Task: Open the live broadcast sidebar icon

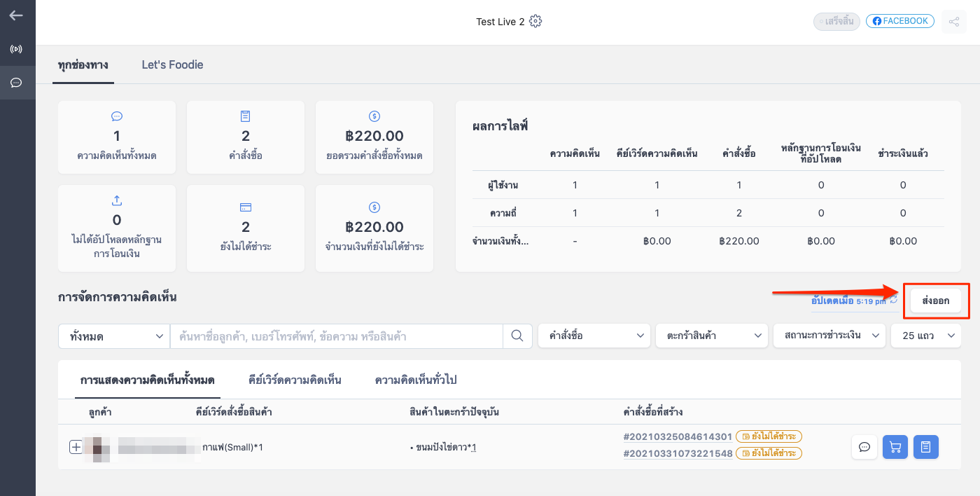Action: point(16,49)
